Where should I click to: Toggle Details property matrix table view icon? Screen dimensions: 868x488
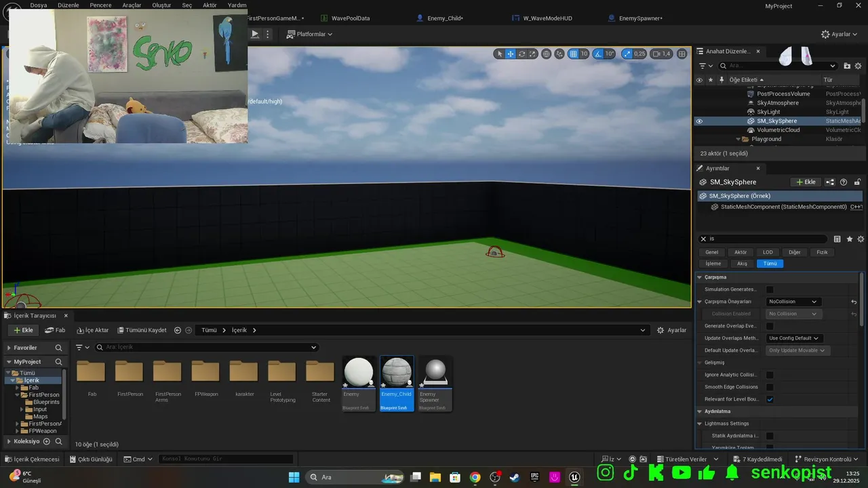click(837, 239)
